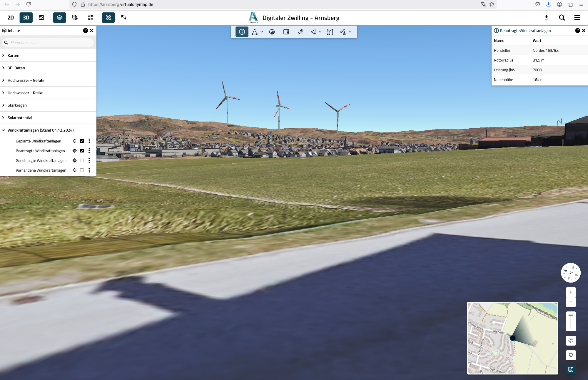Viewport: 588px width, 380px height.
Task: Open oblique imagery view mode
Action: click(41, 18)
